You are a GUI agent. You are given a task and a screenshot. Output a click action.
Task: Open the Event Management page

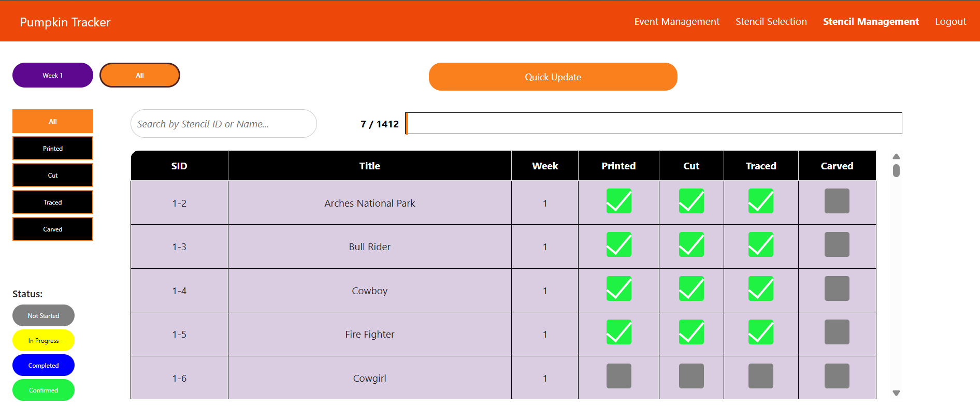point(676,21)
